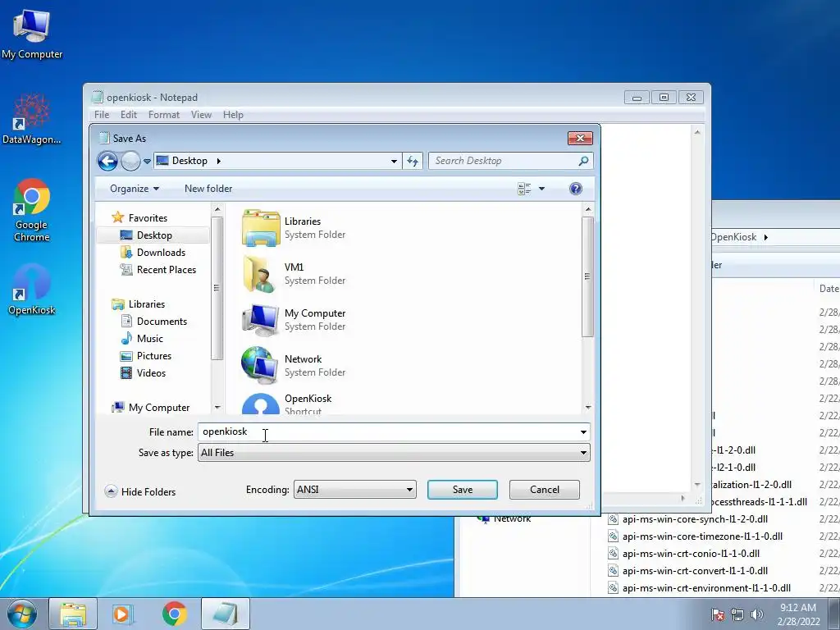Close the Save As dialog
840x630 pixels.
coord(580,138)
